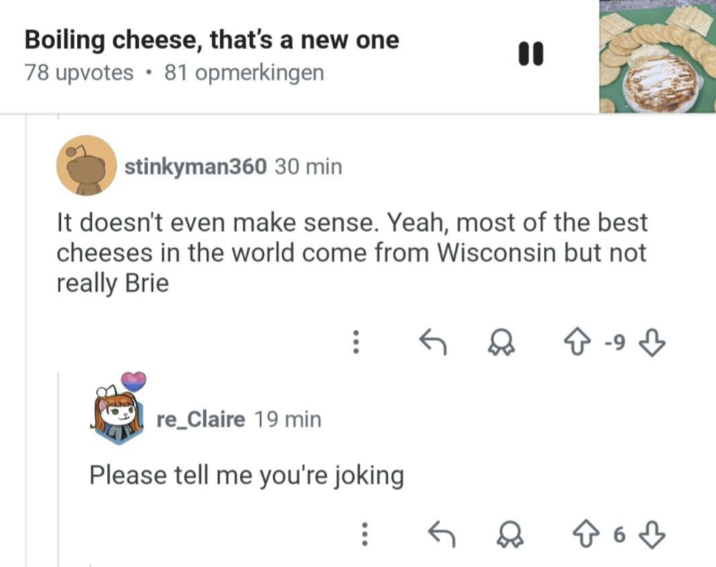Open the post title 'Boiling cheese, that's a new one'
Viewport: 716px width, 567px height.
pos(211,40)
